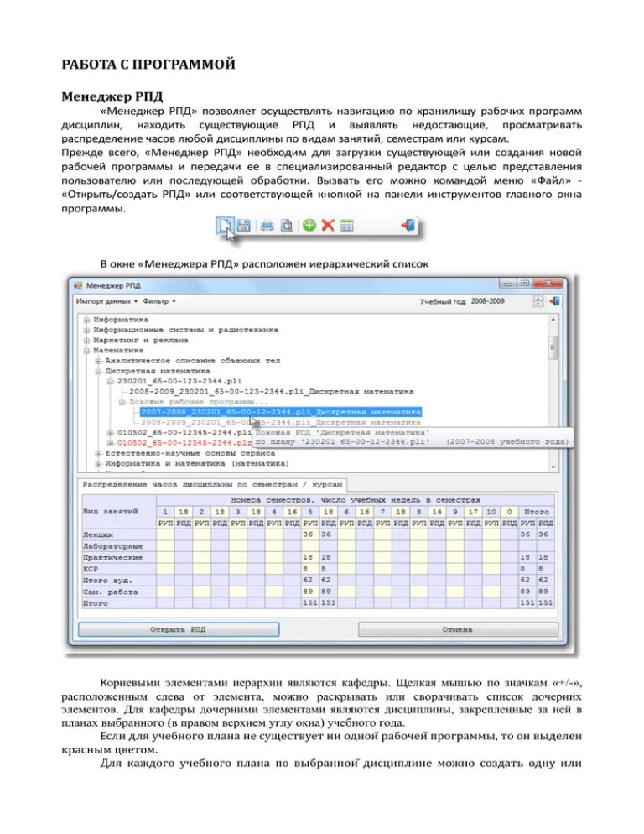Expand Аналитическое описание объемных тел node

pyautogui.click(x=98, y=361)
